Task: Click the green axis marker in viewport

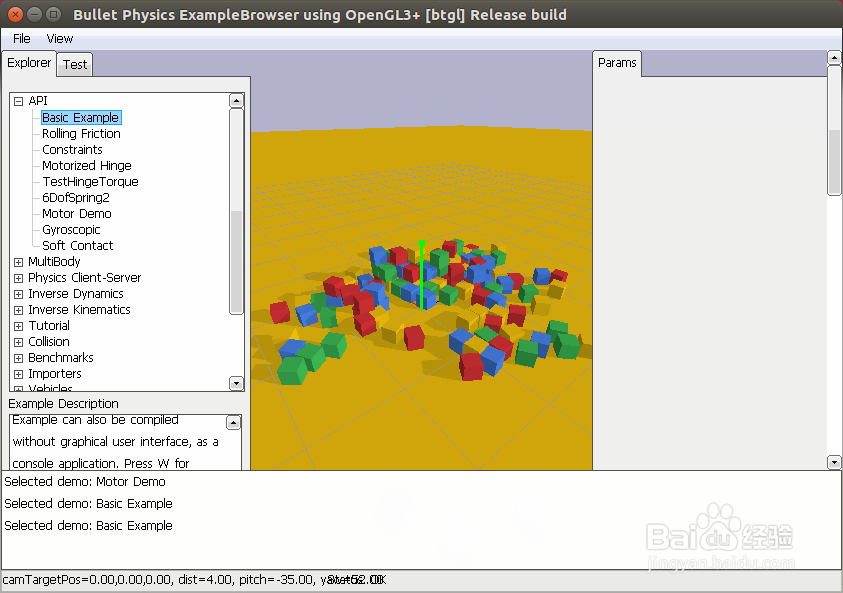Action: pos(422,275)
